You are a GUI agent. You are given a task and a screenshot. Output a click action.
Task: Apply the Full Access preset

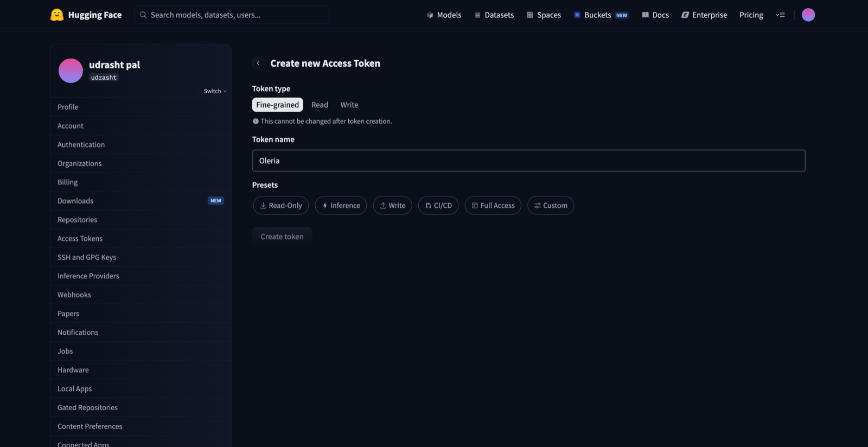pyautogui.click(x=493, y=205)
